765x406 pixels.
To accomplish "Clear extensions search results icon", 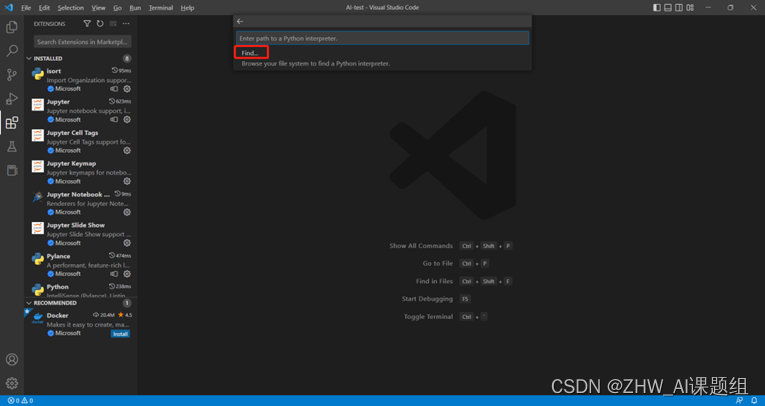I will [x=113, y=23].
